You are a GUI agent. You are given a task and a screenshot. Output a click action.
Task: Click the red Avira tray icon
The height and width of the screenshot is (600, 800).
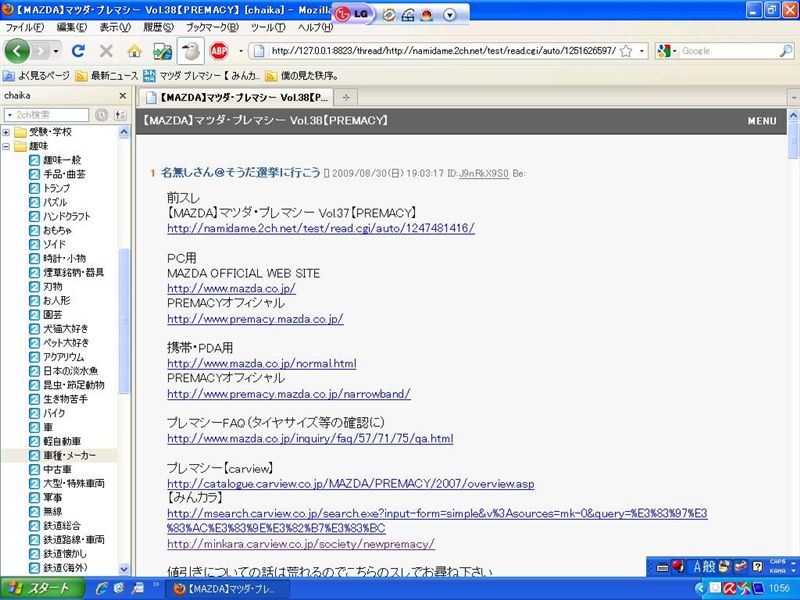[x=730, y=588]
